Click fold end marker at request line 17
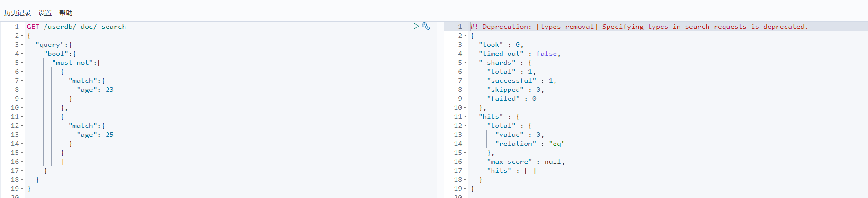868x198 pixels. point(22,171)
